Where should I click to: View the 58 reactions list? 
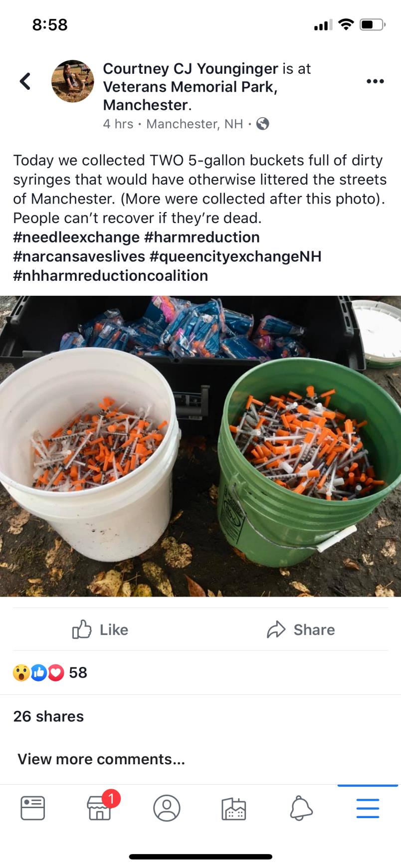point(50,672)
